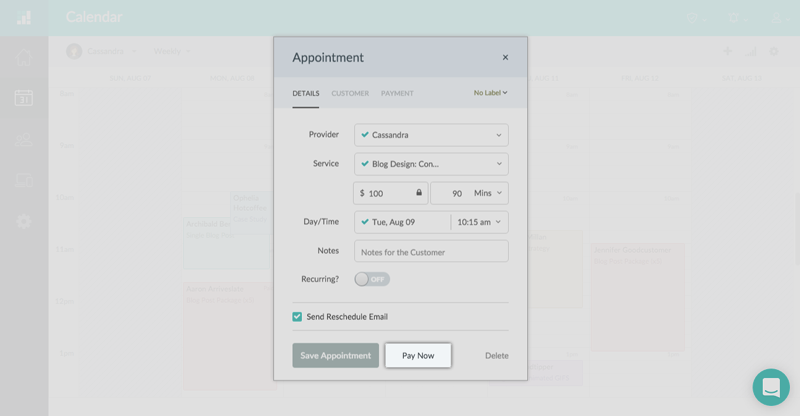Click the Delete link
This screenshot has height=416, width=800.
[x=496, y=356]
